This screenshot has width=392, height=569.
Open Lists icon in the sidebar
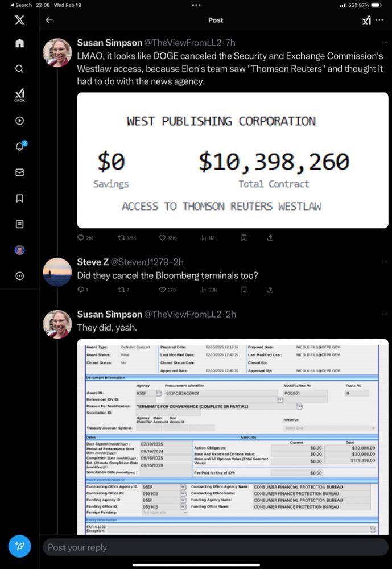(x=19, y=224)
